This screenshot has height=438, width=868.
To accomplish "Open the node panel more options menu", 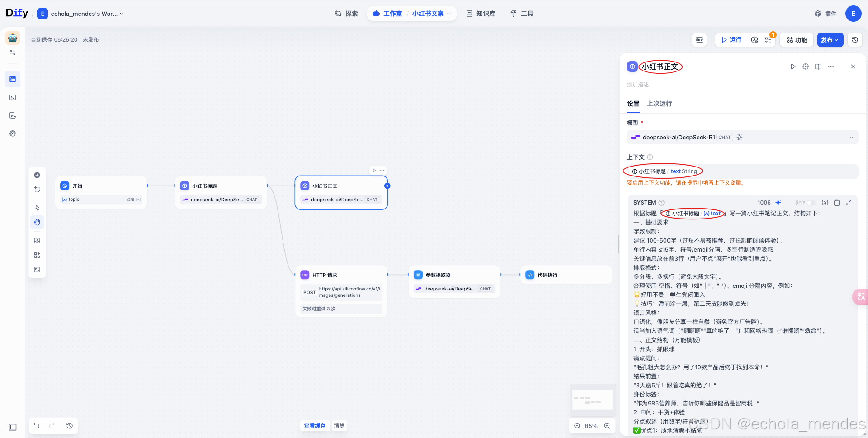I will pyautogui.click(x=831, y=67).
